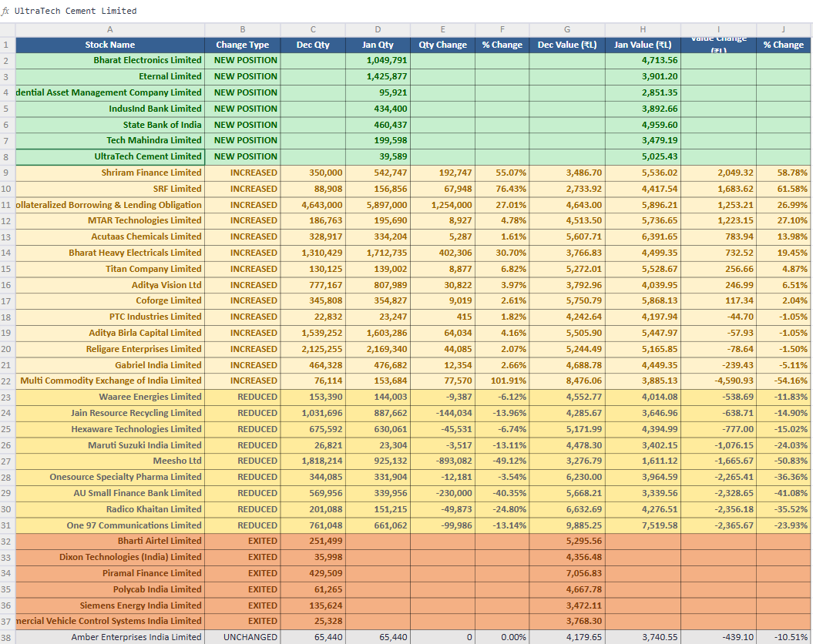Screen dimensions: 813x644
Task: Select the Amber Enterprises India Limited cell
Action: click(x=110, y=637)
